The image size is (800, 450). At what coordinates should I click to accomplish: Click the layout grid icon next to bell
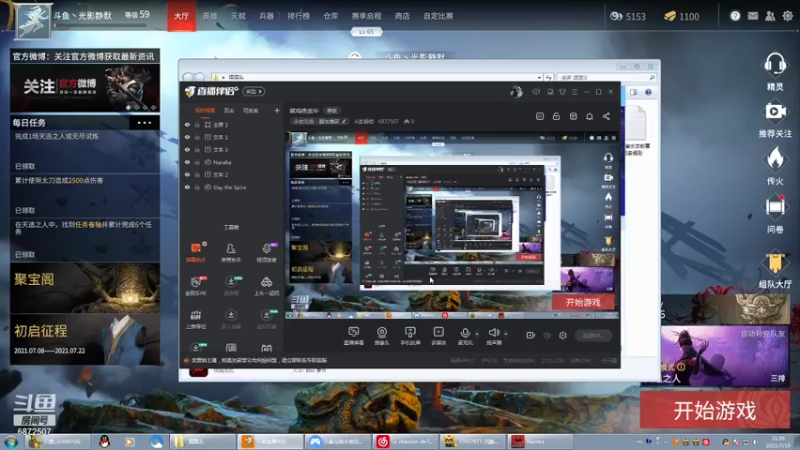click(x=573, y=116)
